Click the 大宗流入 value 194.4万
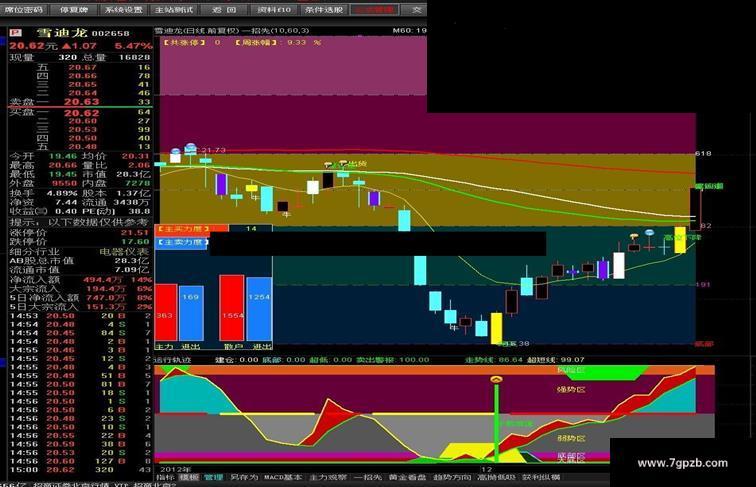 (x=106, y=289)
